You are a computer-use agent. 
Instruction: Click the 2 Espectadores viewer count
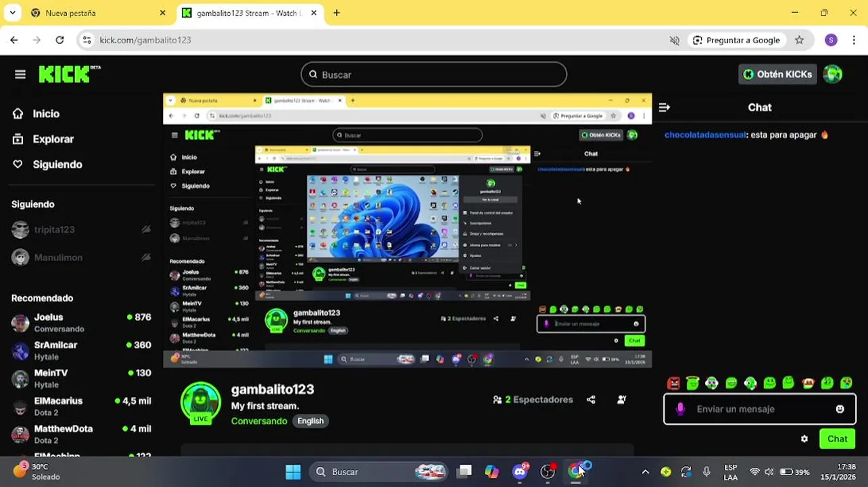[x=533, y=400]
